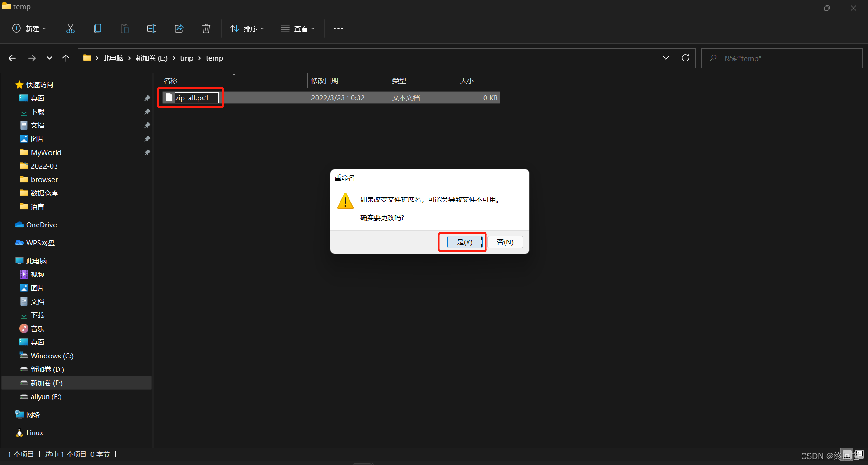Click the pin icon beside MyWorld

pyautogui.click(x=147, y=152)
